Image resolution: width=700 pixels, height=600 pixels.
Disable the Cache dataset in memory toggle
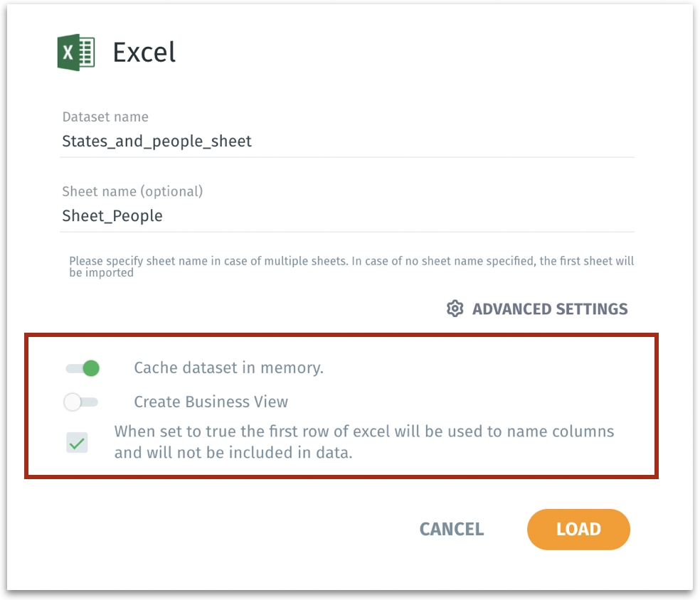point(82,368)
